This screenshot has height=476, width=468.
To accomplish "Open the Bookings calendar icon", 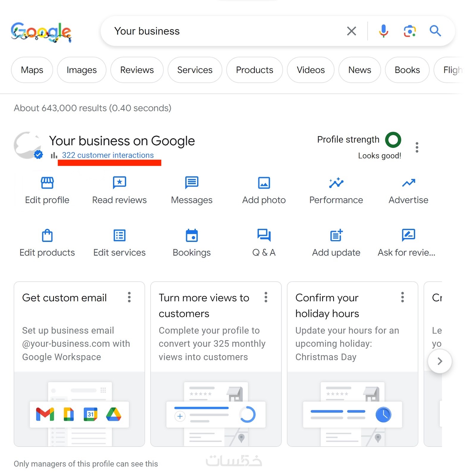I will coord(192,235).
